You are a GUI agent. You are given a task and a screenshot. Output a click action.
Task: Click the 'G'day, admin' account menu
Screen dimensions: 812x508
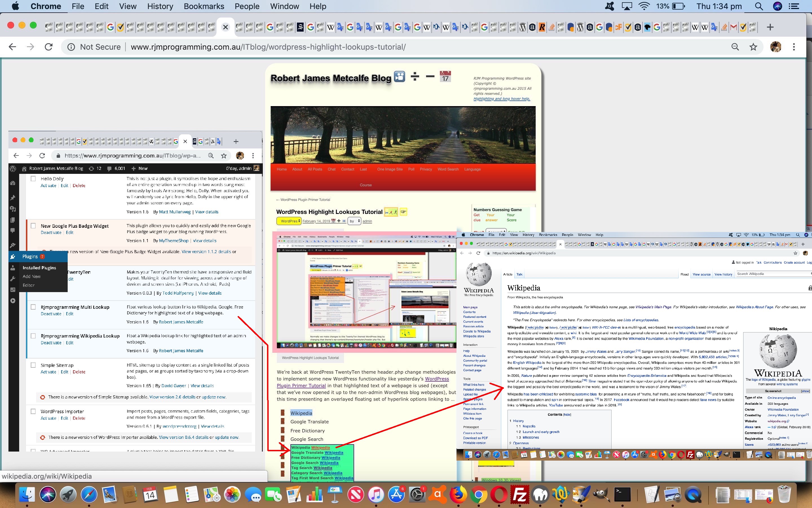click(x=242, y=168)
